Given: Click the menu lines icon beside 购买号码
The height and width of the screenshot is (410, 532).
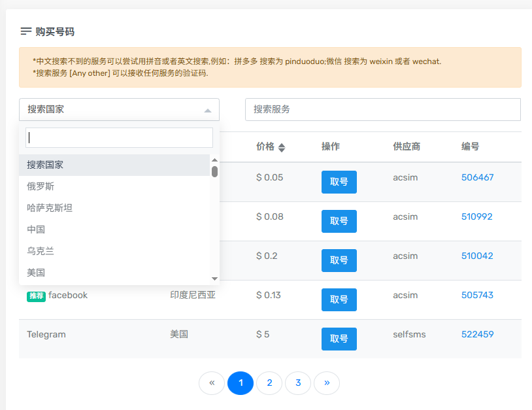Looking at the screenshot, I should (x=26, y=31).
